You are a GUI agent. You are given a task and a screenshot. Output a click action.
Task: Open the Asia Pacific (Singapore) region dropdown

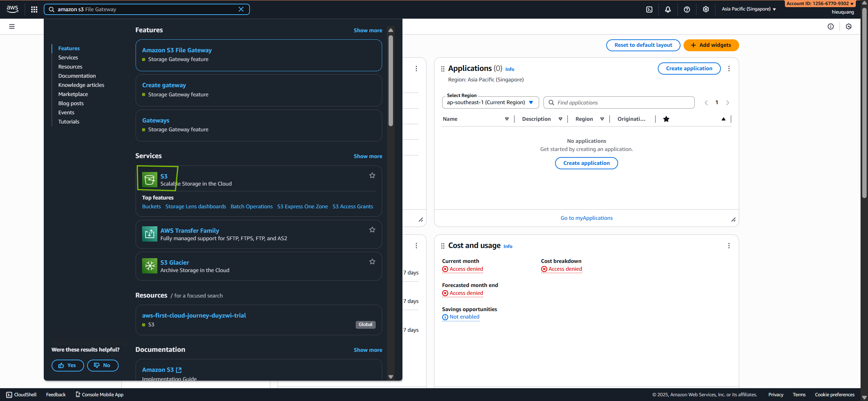749,9
